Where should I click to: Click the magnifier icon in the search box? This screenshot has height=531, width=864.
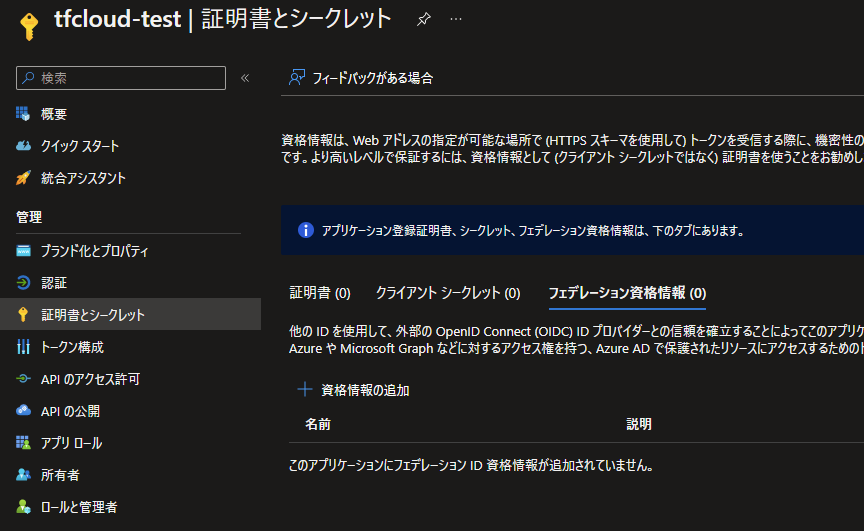point(28,78)
